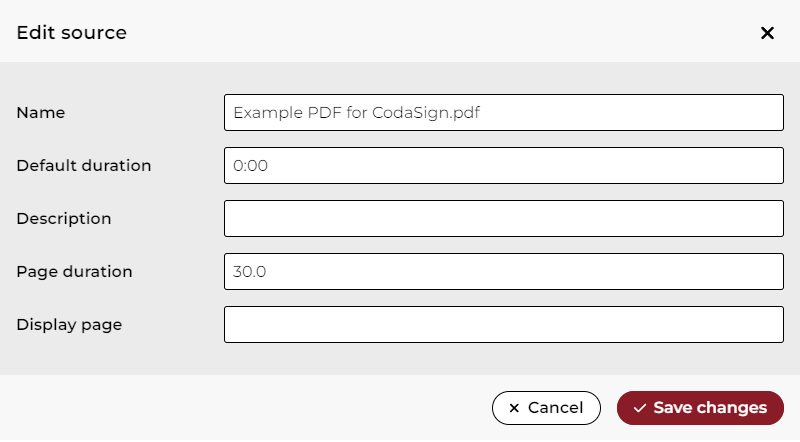This screenshot has width=800, height=442.
Task: Click the Display page label
Action: tap(69, 324)
